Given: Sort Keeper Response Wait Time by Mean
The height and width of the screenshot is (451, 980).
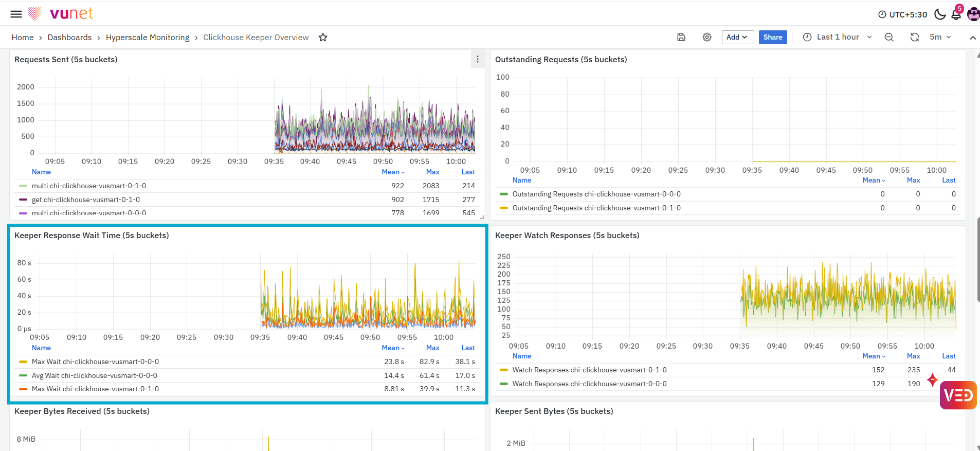Looking at the screenshot, I should [393, 348].
